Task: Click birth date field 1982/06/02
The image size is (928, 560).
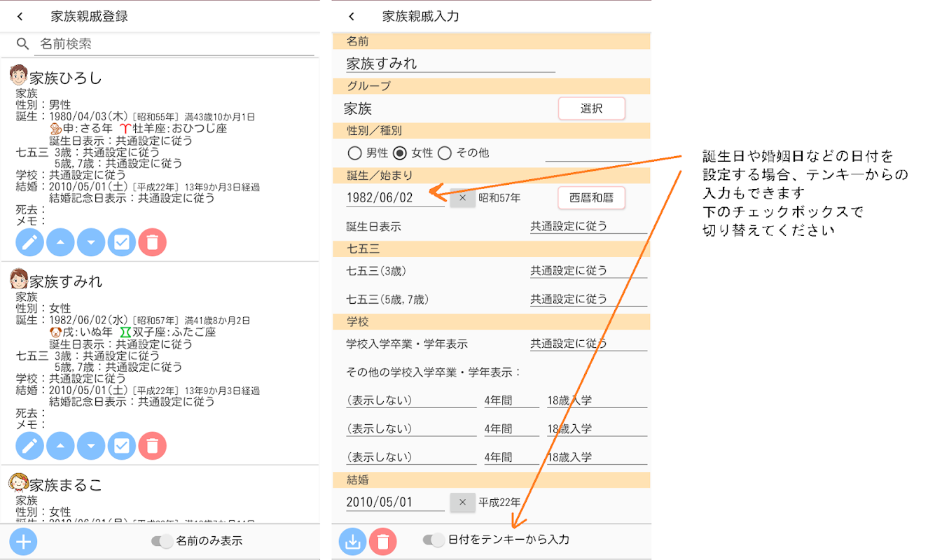Action: pos(395,198)
